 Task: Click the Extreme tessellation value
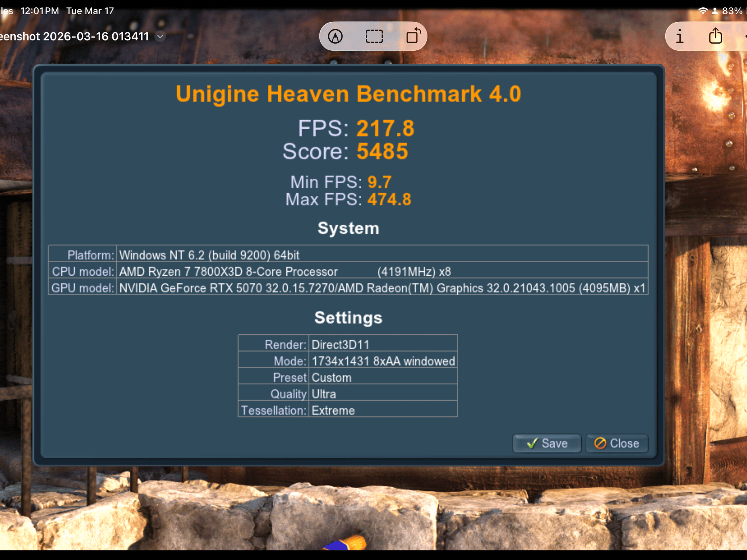click(383, 409)
